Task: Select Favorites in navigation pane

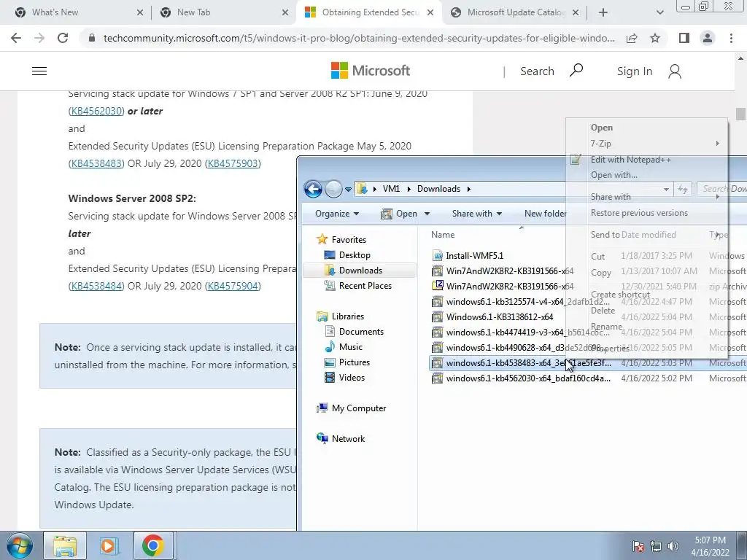Action: coord(349,239)
